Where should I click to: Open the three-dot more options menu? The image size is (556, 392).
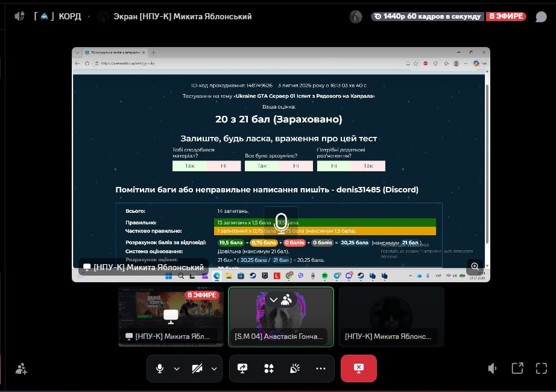pyautogui.click(x=321, y=368)
